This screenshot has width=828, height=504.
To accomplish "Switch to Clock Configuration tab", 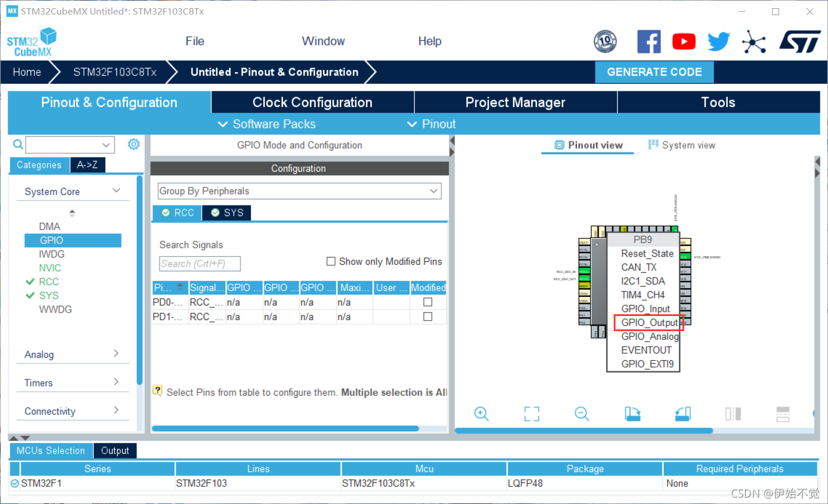I will pyautogui.click(x=313, y=102).
